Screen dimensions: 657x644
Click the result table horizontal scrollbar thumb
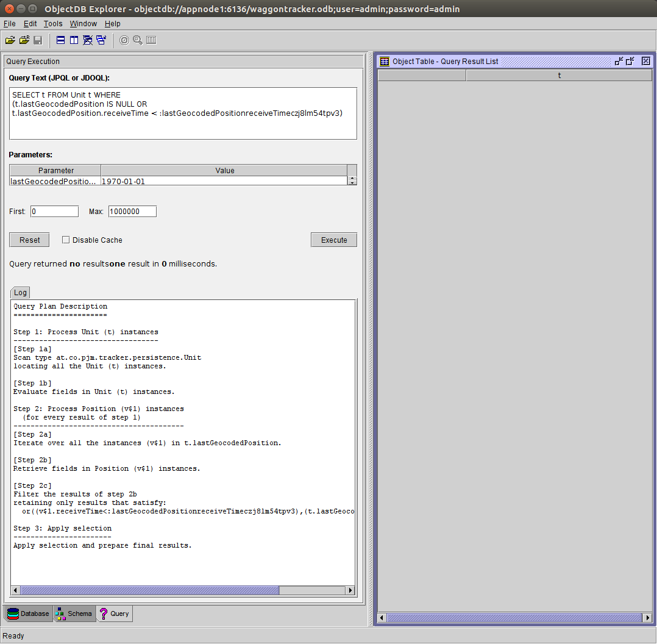point(514,618)
